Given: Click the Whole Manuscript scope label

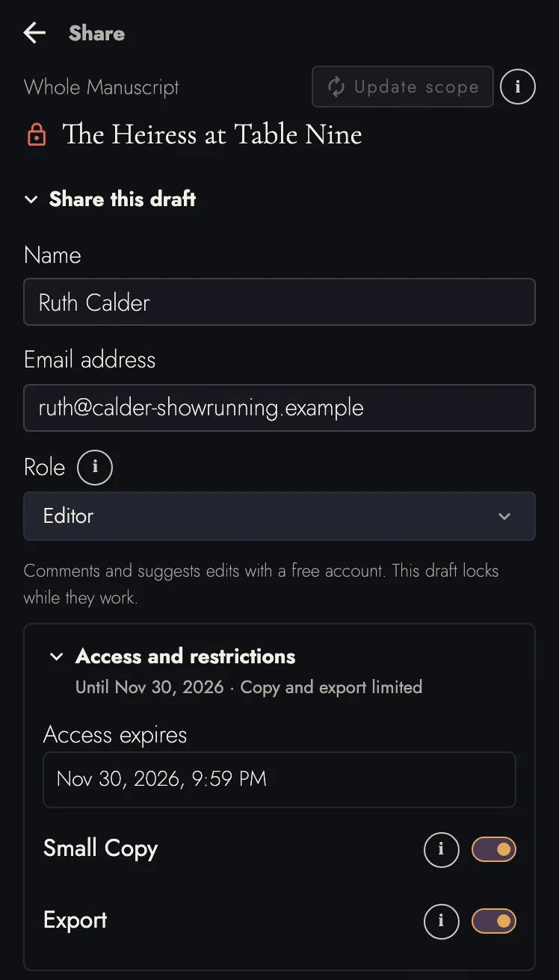Looking at the screenshot, I should (102, 87).
